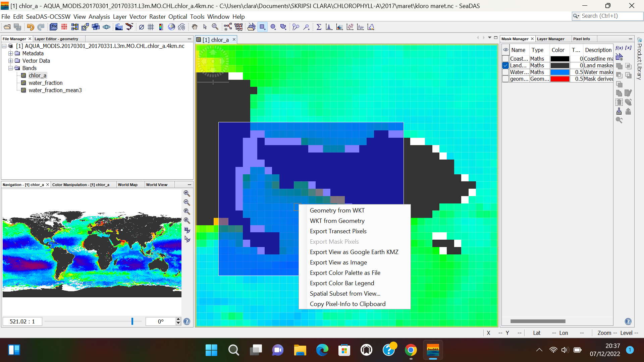Enable the Water mask checkbox
The image size is (644, 362).
click(x=505, y=72)
